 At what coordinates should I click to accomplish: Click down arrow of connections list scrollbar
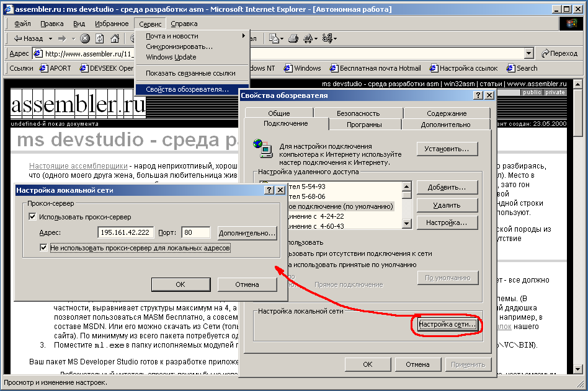pos(406,224)
